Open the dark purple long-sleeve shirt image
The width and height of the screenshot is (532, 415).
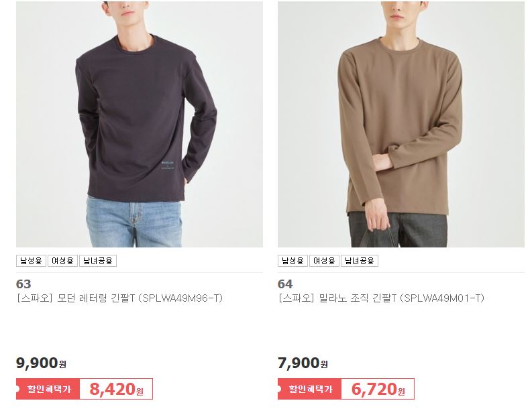pos(140,124)
